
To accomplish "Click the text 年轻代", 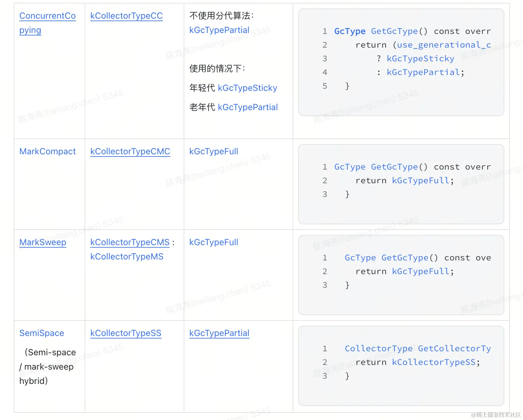I will pos(202,88).
